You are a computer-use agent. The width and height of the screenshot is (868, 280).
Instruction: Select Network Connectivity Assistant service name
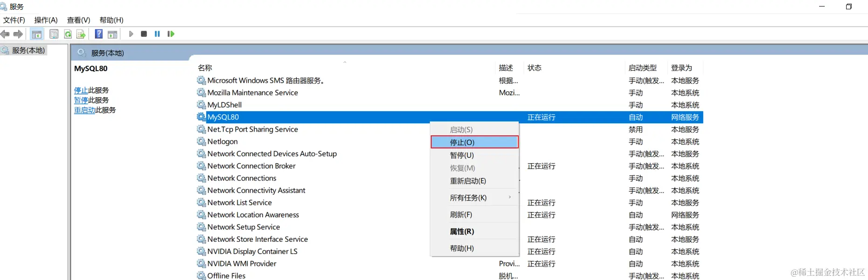[x=256, y=190]
